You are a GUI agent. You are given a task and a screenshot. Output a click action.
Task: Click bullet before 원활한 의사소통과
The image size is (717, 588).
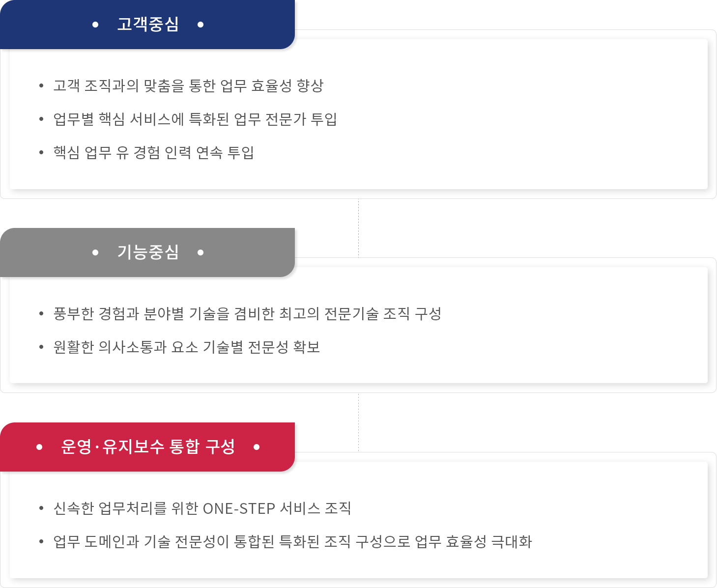[41, 347]
